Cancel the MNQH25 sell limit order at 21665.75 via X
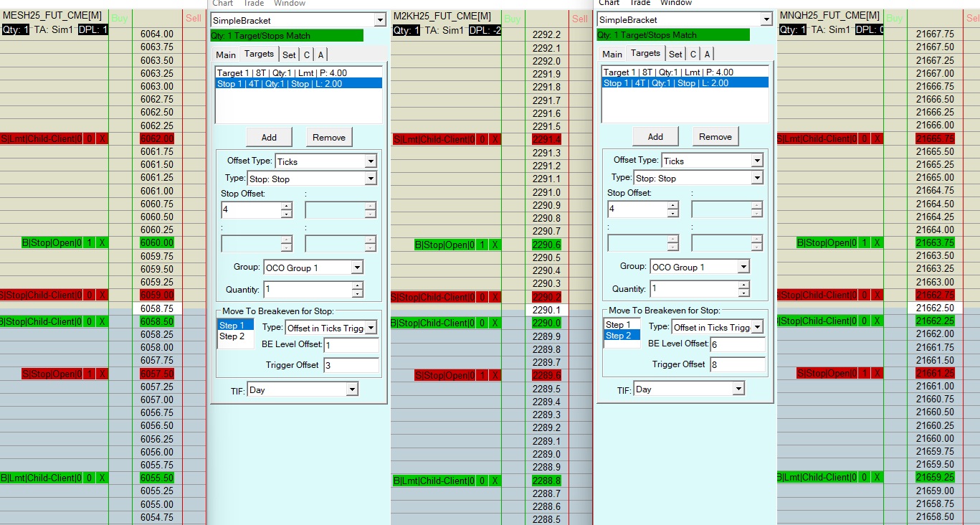The image size is (980, 525). (877, 138)
